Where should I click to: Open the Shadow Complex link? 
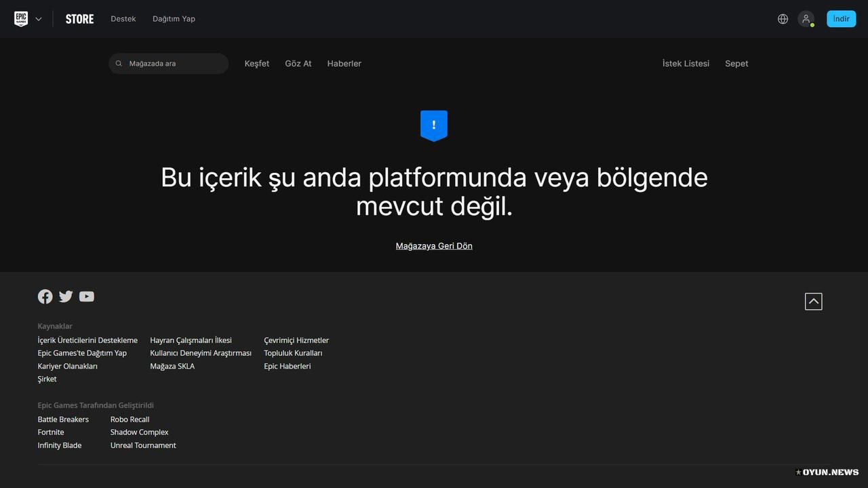140,432
